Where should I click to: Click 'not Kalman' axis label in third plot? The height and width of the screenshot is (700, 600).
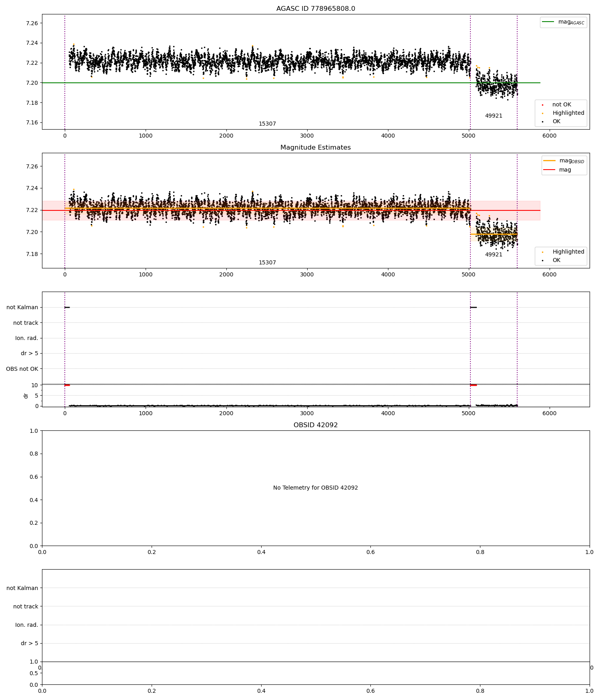(22, 308)
